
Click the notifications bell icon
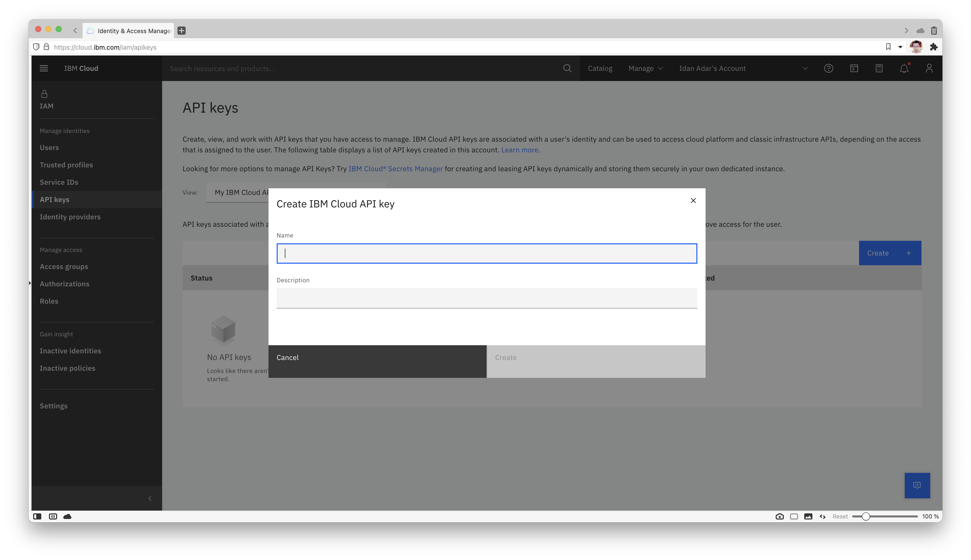[x=904, y=68]
